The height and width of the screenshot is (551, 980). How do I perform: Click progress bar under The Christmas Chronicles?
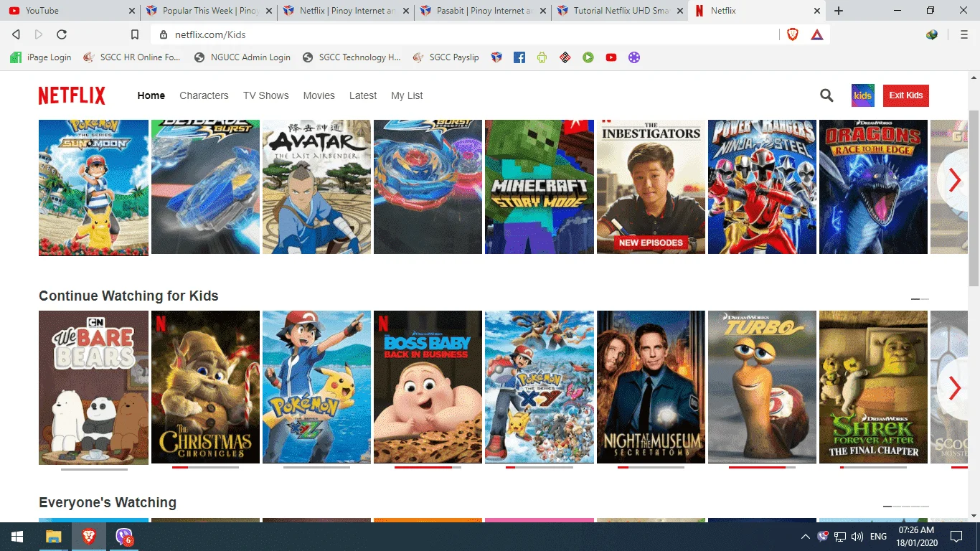coord(205,468)
